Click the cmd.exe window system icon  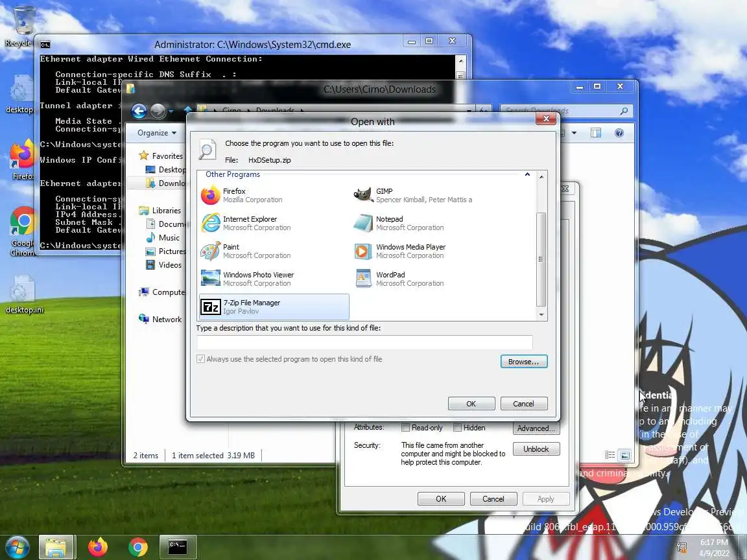pos(45,44)
